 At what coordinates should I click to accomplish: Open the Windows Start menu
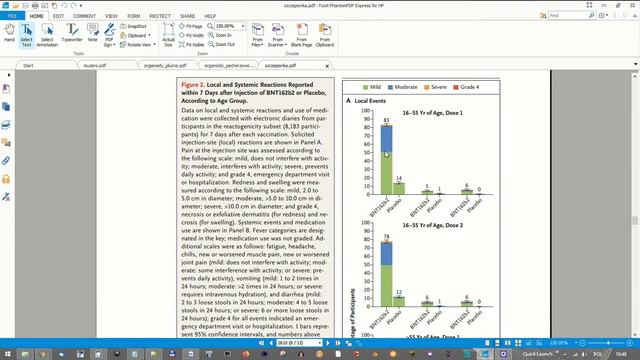pos(7,354)
